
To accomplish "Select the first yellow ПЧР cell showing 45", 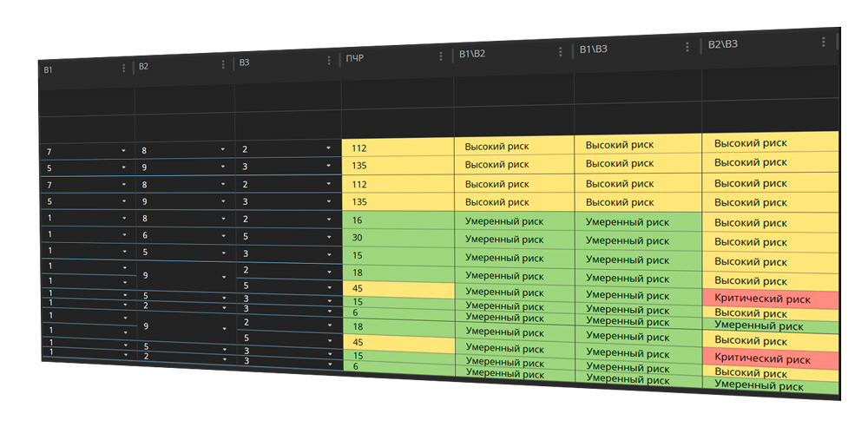I will tap(398, 288).
